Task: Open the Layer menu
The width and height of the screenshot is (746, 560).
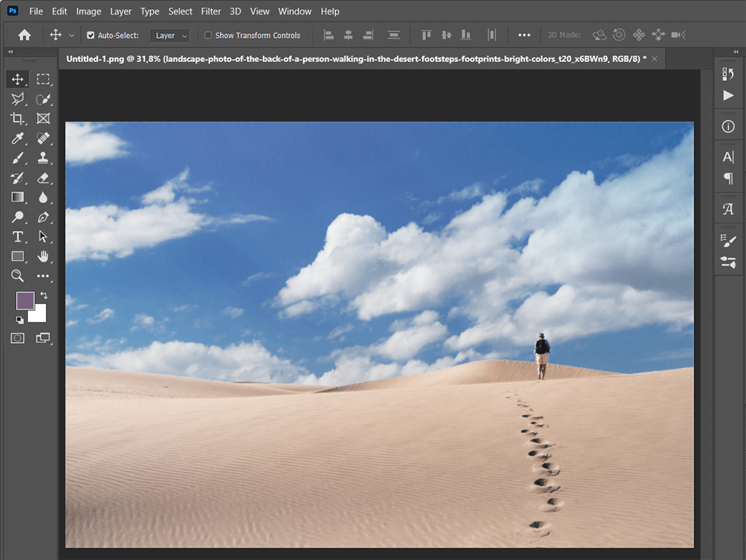Action: [121, 11]
